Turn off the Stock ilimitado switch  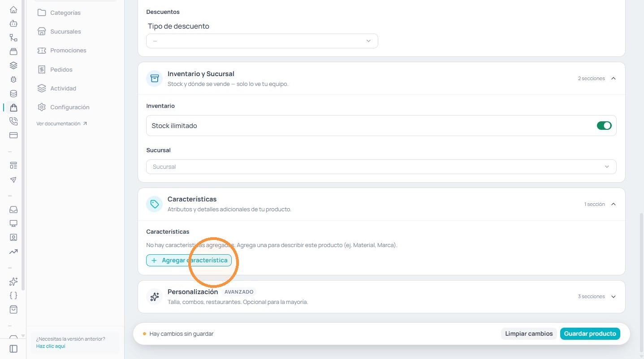pyautogui.click(x=604, y=126)
